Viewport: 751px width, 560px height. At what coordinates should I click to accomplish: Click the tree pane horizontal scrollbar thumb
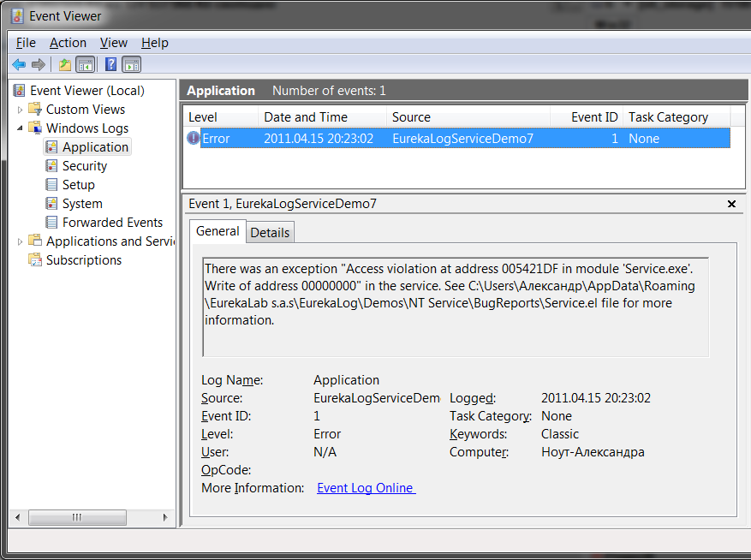(77, 517)
